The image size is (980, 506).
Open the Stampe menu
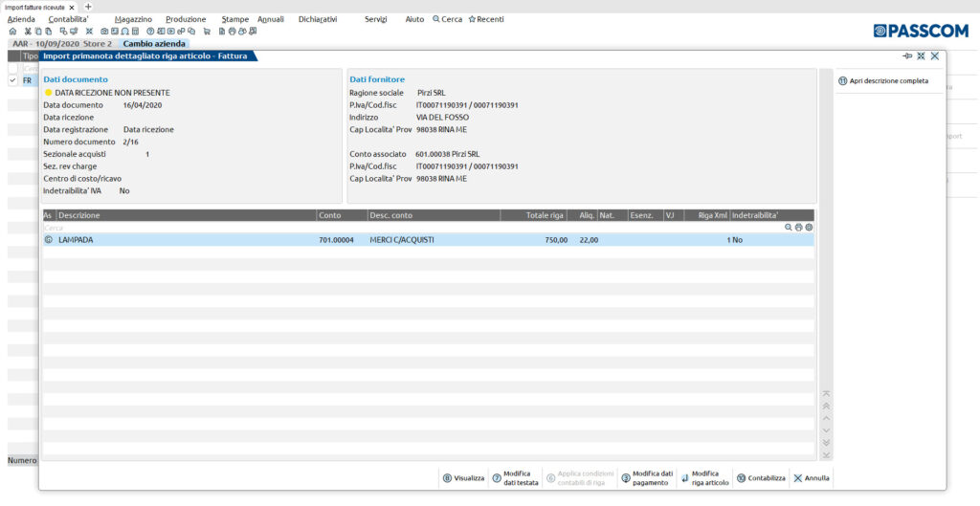[x=235, y=19]
